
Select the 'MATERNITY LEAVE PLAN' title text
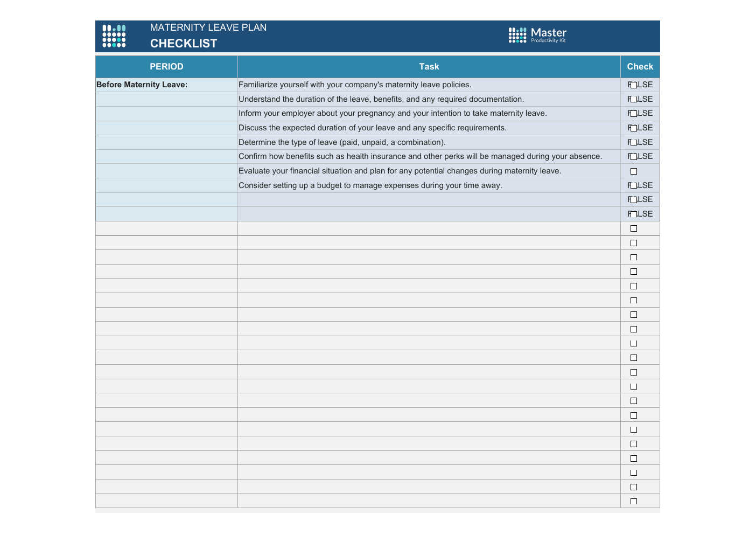click(208, 27)
